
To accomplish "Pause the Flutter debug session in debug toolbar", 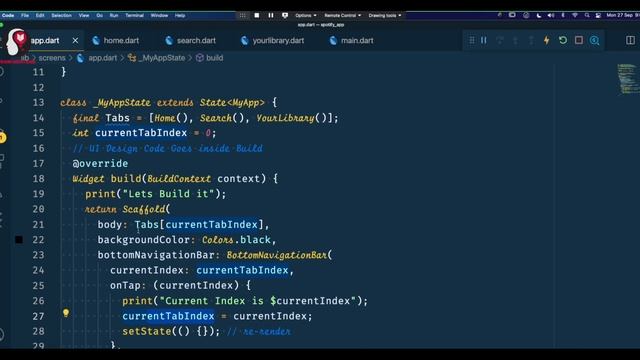I will pos(484,40).
